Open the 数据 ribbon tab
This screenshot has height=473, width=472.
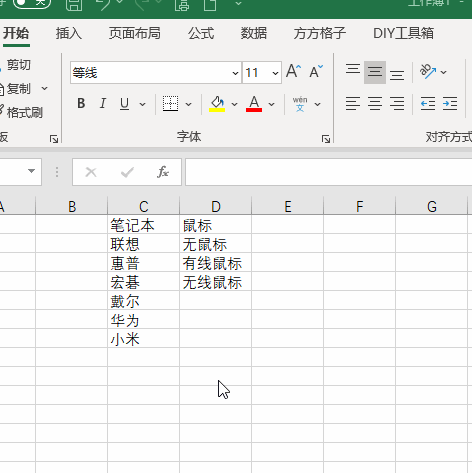(x=254, y=33)
